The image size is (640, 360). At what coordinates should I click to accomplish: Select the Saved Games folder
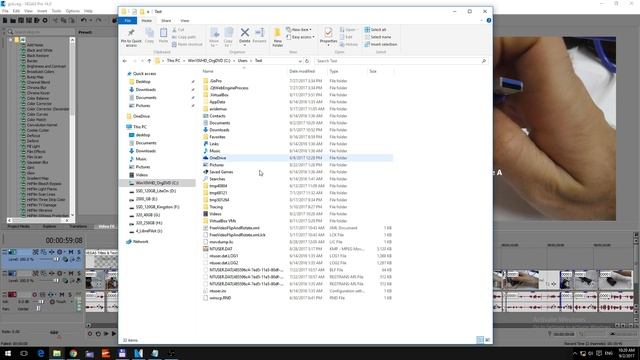click(297, 172)
